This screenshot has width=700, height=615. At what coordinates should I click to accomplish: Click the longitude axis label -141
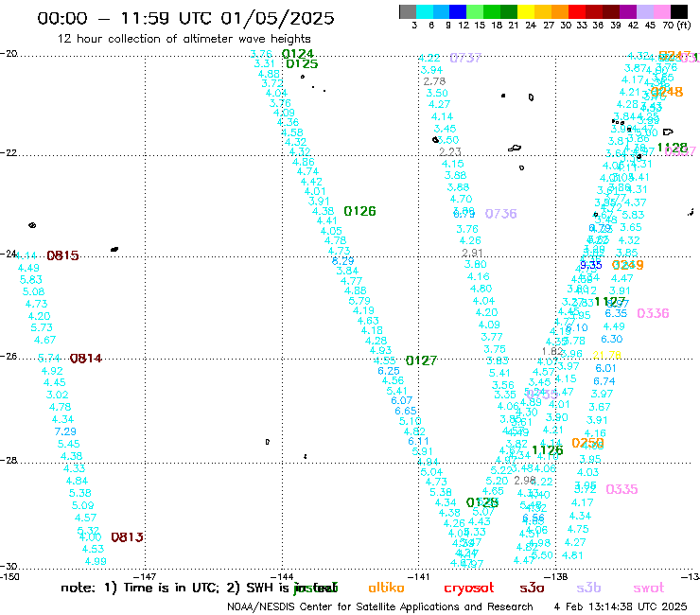[419, 576]
